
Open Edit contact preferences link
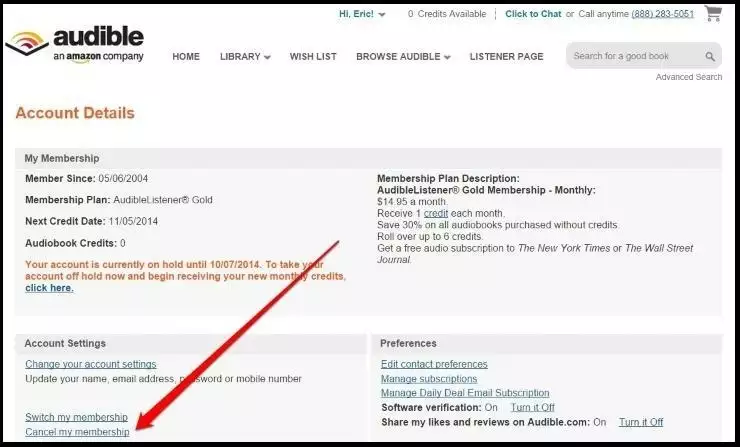pyautogui.click(x=434, y=364)
